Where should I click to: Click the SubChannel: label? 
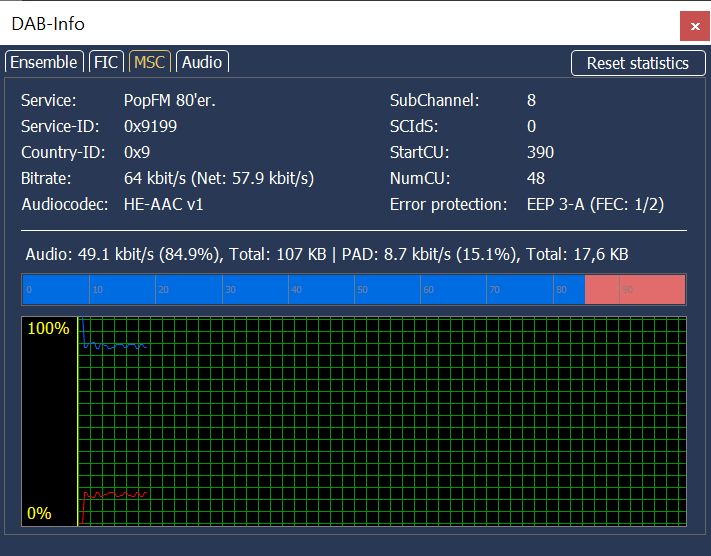point(434,100)
